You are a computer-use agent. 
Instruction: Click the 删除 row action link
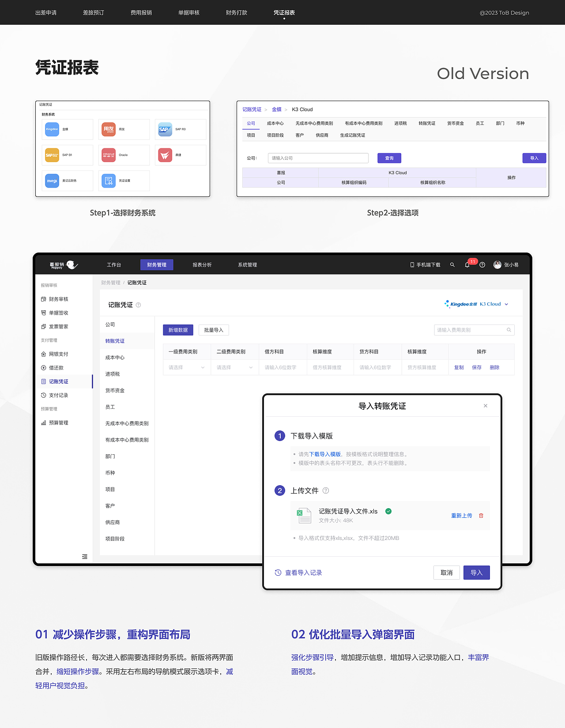click(494, 367)
